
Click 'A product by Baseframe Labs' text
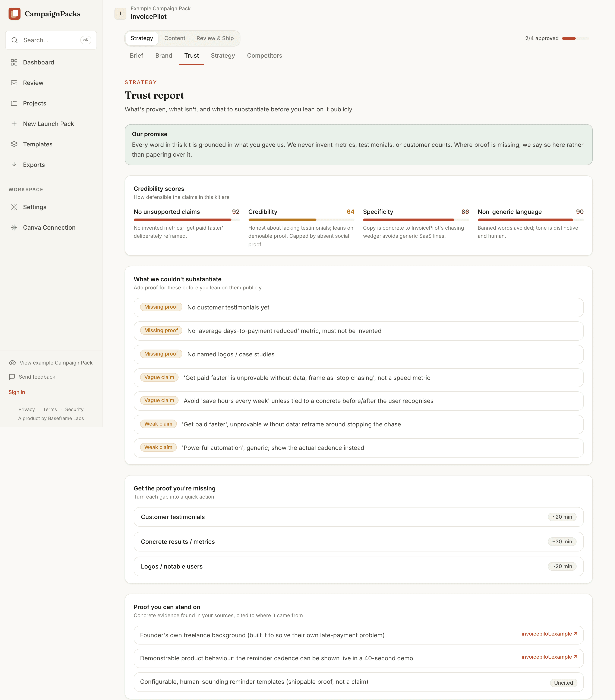pyautogui.click(x=51, y=418)
